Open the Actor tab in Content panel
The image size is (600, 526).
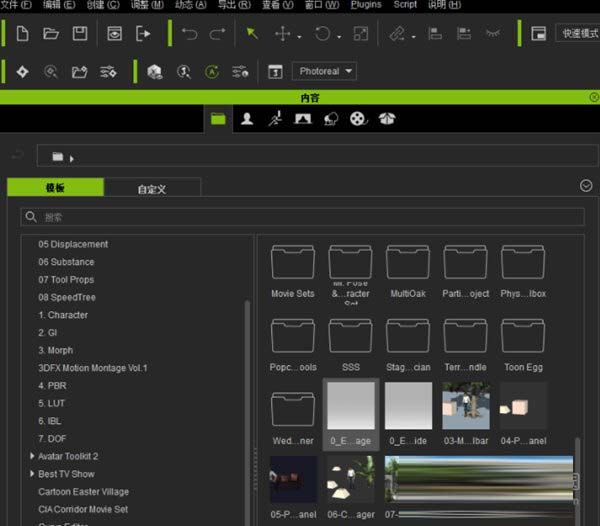click(246, 119)
